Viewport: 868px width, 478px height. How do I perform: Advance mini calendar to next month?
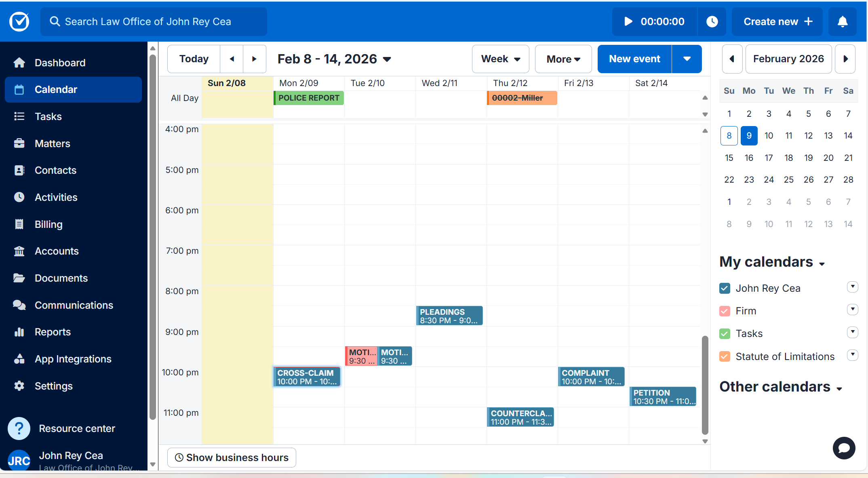coord(845,59)
